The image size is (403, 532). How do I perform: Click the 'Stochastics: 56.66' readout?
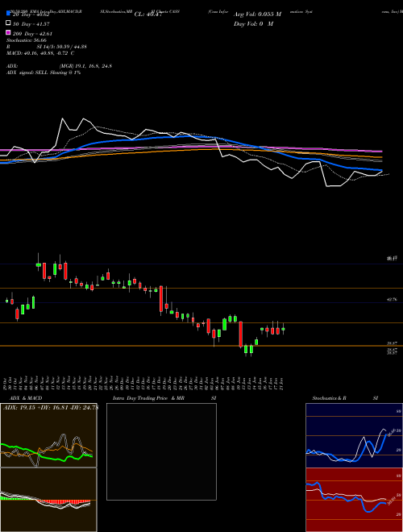(x=27, y=40)
